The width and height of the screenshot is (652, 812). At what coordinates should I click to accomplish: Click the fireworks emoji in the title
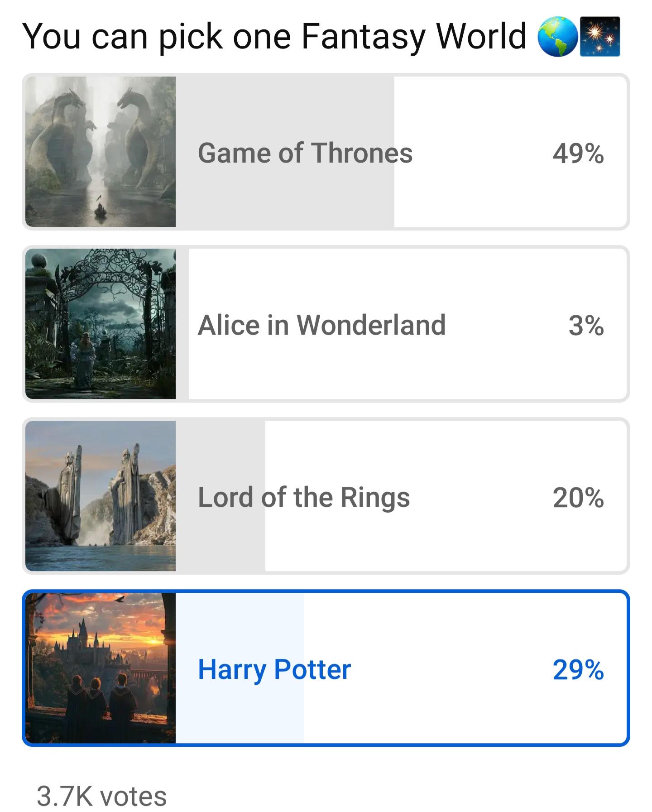(600, 37)
